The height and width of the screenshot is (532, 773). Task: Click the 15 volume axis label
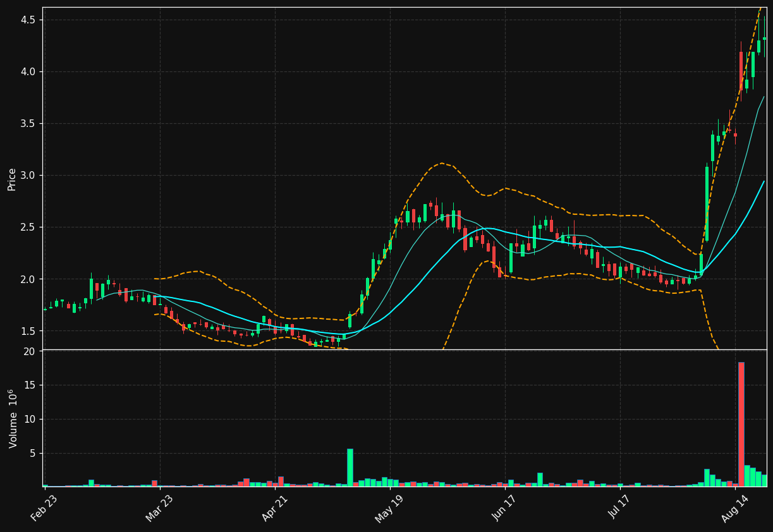coord(30,385)
